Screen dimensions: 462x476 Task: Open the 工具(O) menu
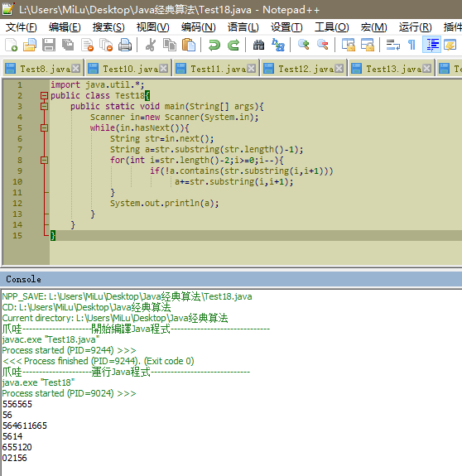click(x=332, y=27)
